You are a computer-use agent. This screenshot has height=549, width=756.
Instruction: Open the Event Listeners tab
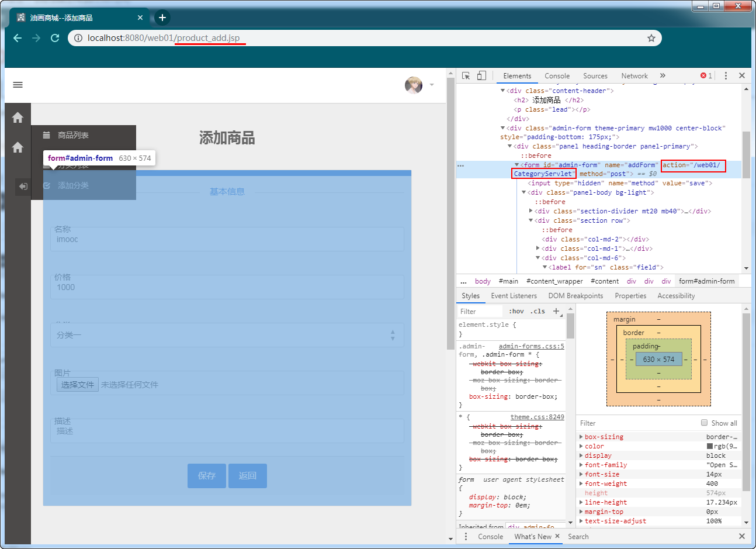514,296
